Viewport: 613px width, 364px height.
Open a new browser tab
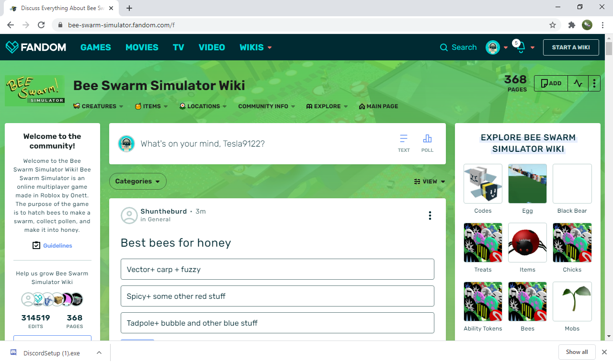pos(129,8)
